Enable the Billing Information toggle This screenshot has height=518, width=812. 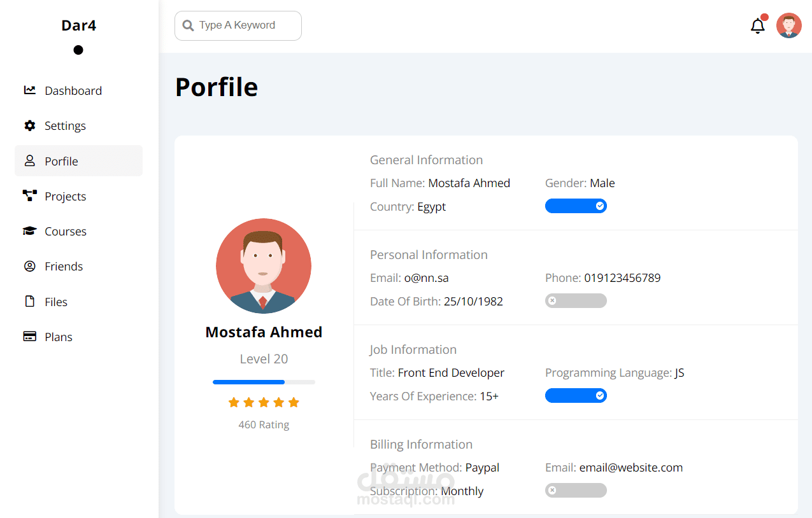pos(576,491)
